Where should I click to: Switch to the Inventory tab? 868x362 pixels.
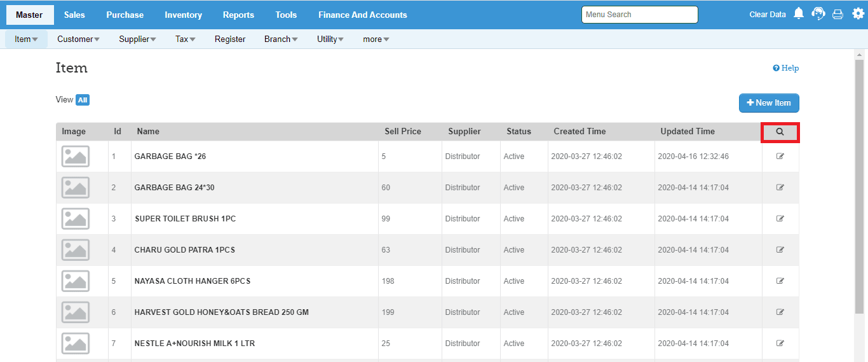(183, 15)
